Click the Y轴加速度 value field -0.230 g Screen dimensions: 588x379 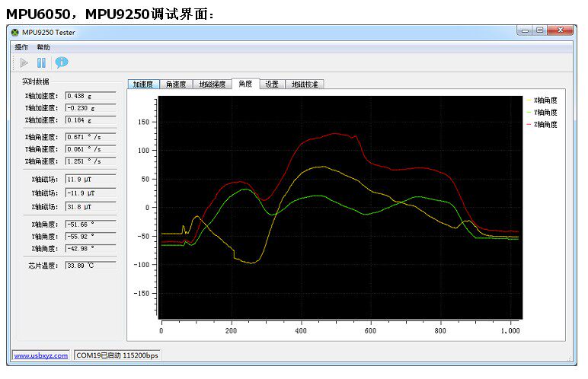(91, 108)
